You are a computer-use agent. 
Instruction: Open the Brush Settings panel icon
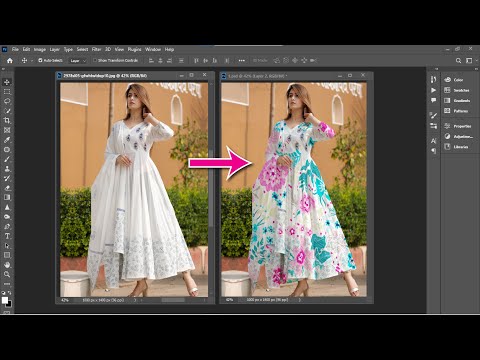pos(433,116)
